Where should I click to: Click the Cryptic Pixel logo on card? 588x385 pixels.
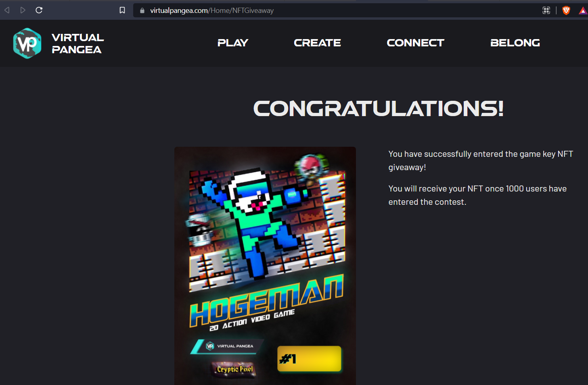(234, 369)
